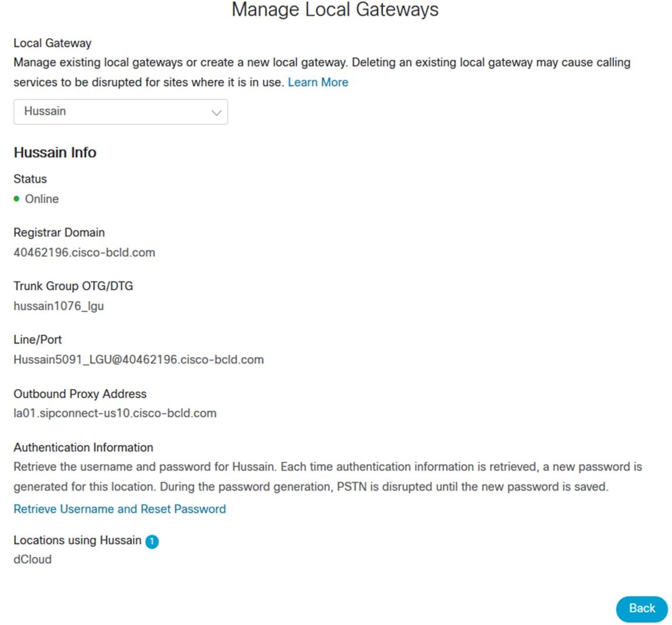672x625 pixels.
Task: Click the Outbound Proxy Address label
Action: point(80,393)
